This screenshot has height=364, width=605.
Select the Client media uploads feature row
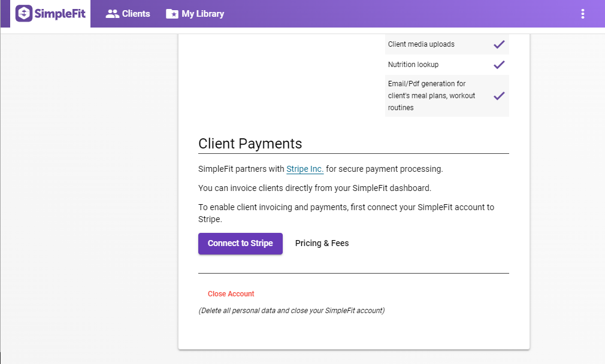pyautogui.click(x=421, y=44)
